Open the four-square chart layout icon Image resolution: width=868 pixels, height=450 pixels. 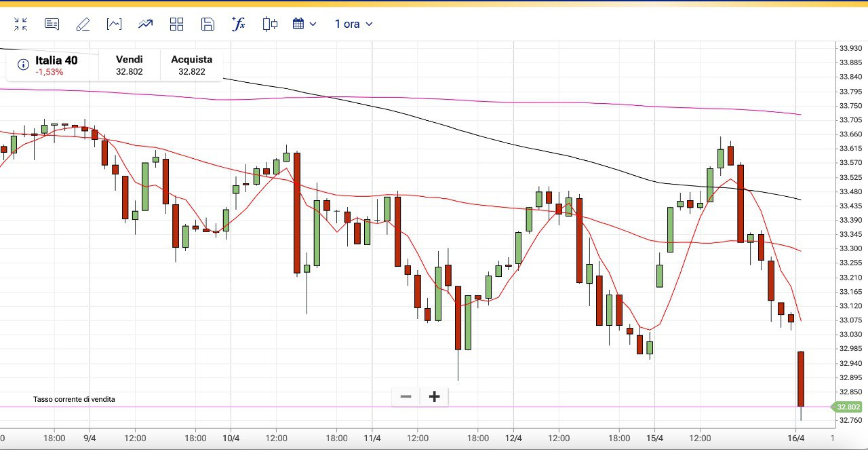click(177, 24)
